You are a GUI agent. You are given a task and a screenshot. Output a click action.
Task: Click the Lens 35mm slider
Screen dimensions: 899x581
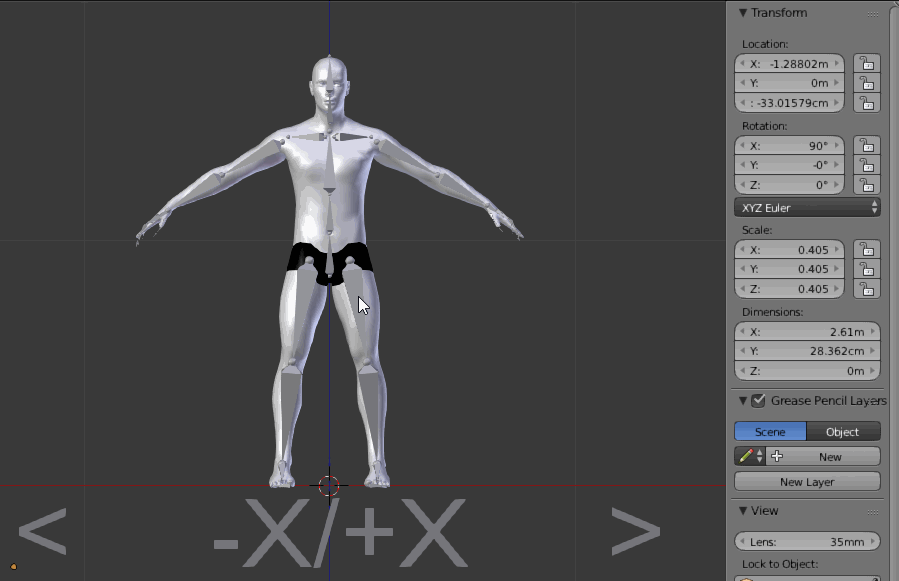[x=806, y=540]
